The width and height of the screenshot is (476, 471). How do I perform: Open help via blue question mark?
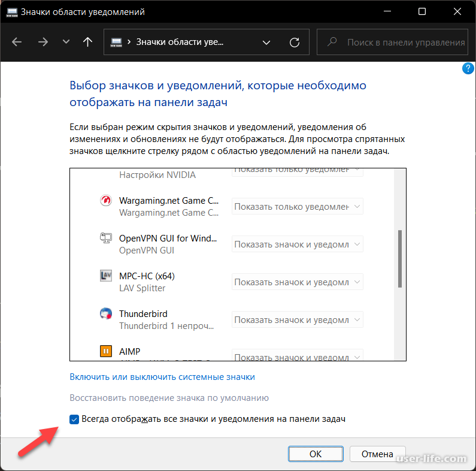[468, 68]
